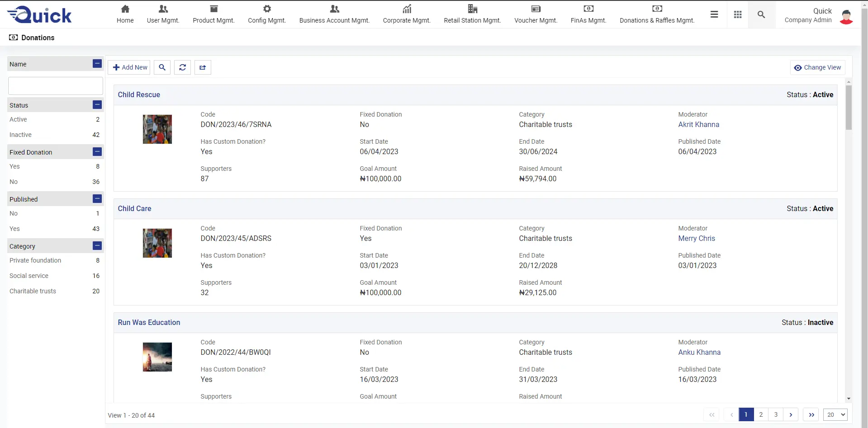Viewport: 868px width, 428px height.
Task: Collapse the Category filter section
Action: pos(97,246)
